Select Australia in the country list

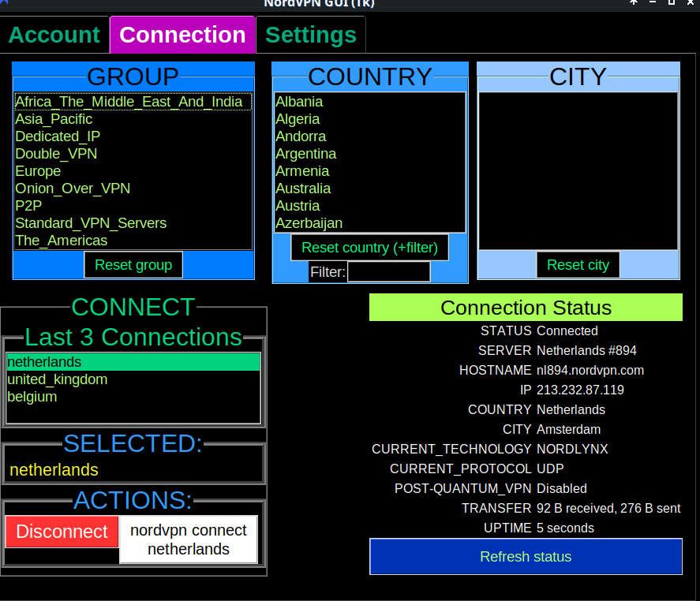369,189
